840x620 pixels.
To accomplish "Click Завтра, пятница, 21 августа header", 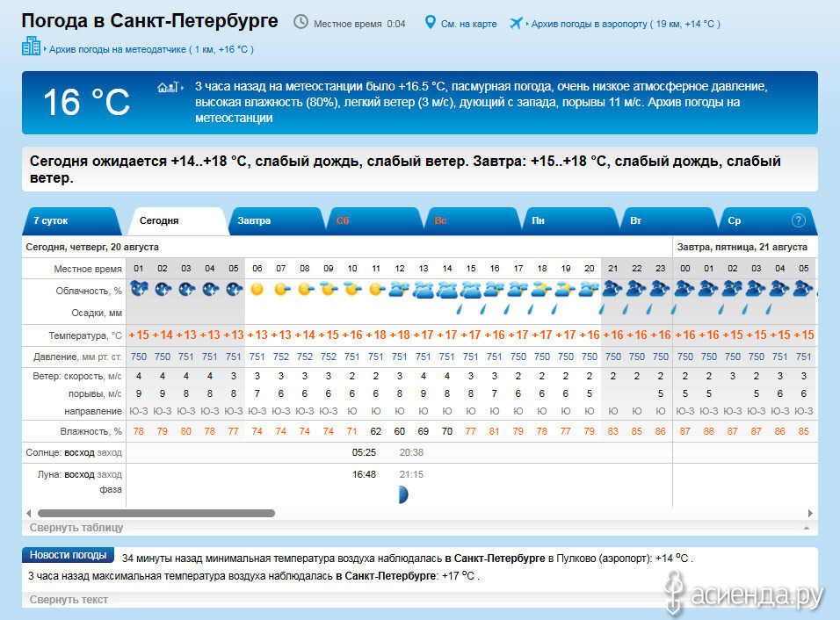I will point(742,247).
